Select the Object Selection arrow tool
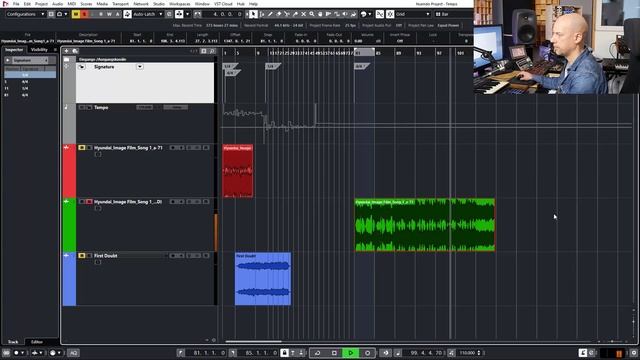The height and width of the screenshot is (360, 640). point(253,14)
